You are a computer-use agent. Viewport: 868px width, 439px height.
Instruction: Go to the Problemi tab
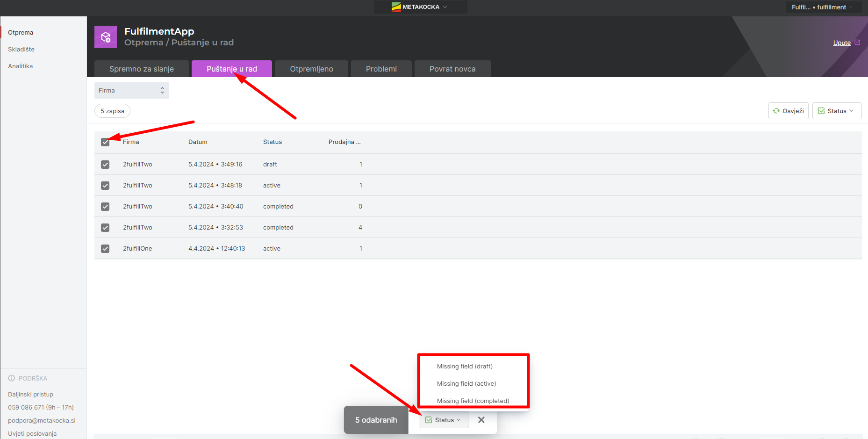(381, 69)
